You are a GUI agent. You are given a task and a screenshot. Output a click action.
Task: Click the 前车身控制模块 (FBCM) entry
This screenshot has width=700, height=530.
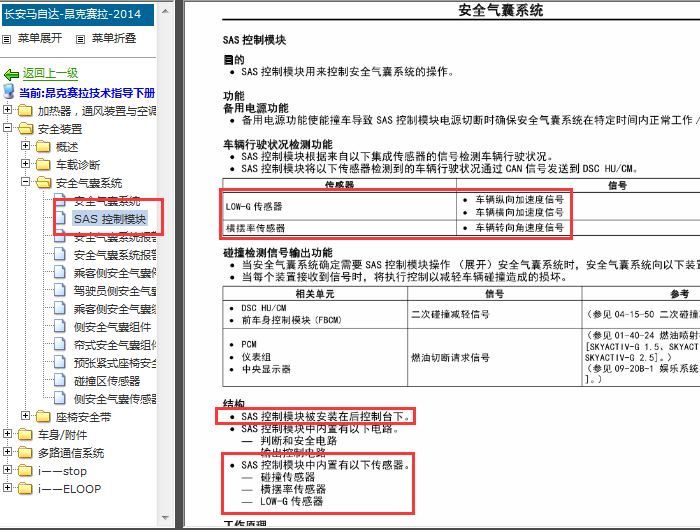(292, 320)
